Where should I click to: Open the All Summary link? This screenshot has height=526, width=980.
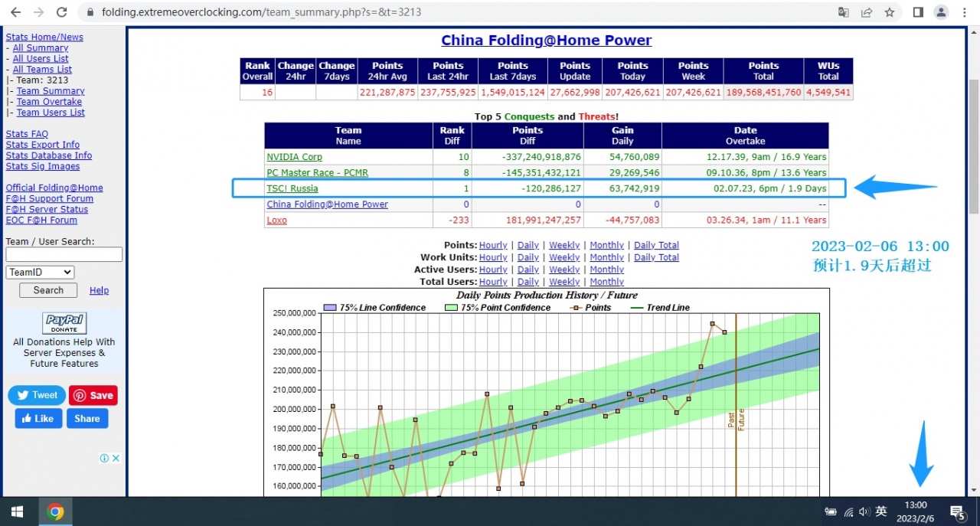(x=41, y=47)
